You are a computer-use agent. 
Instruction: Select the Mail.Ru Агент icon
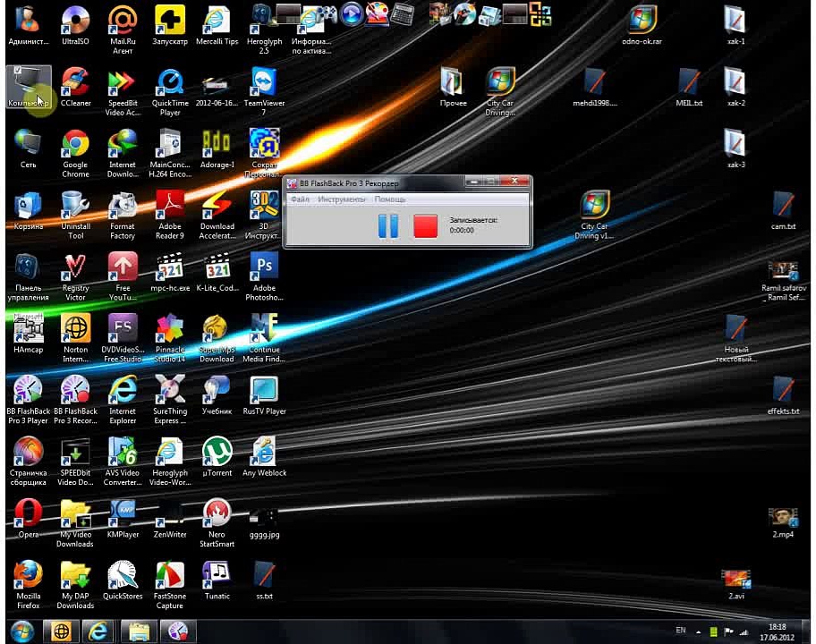(123, 30)
